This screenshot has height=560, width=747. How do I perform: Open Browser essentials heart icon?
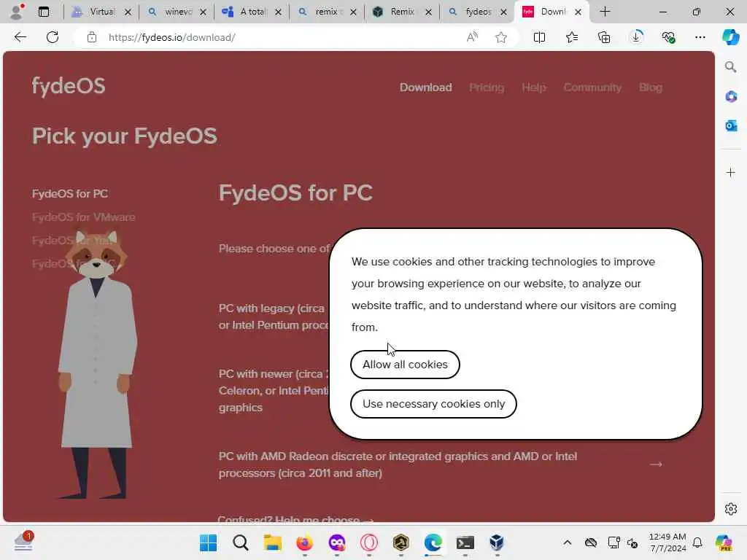coord(668,37)
